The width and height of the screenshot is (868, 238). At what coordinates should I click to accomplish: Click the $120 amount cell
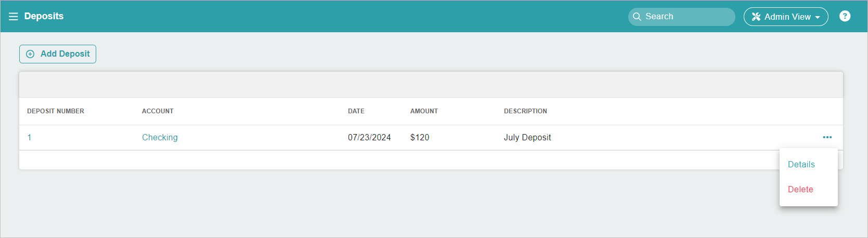pyautogui.click(x=420, y=137)
